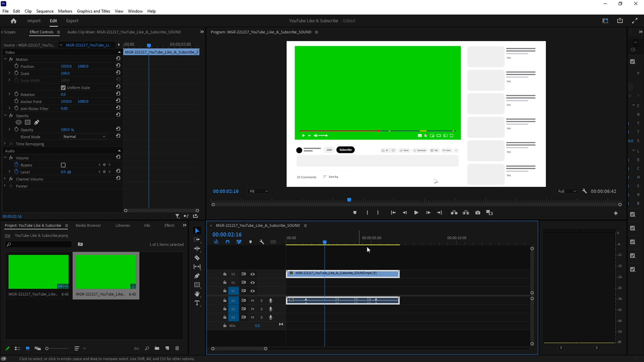Select the Type tool
This screenshot has width=644, height=362.
coord(197,303)
